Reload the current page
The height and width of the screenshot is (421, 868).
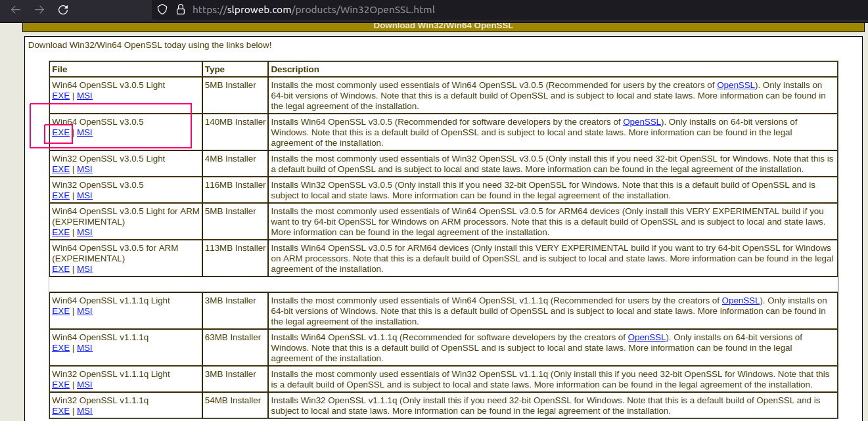coord(63,10)
